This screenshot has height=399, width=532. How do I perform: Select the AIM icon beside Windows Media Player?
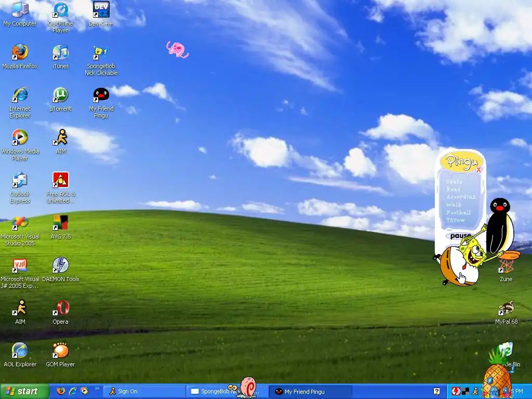click(60, 141)
